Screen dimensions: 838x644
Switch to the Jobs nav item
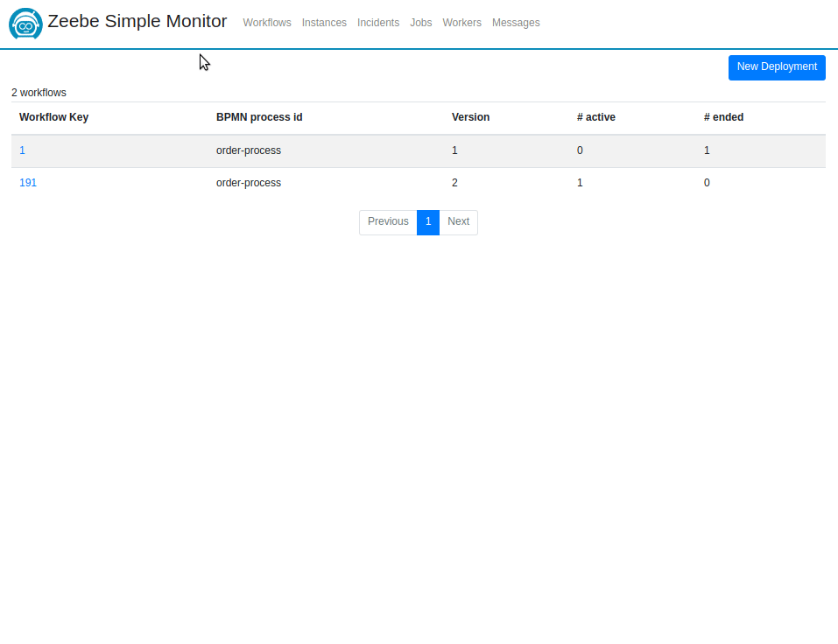[421, 23]
